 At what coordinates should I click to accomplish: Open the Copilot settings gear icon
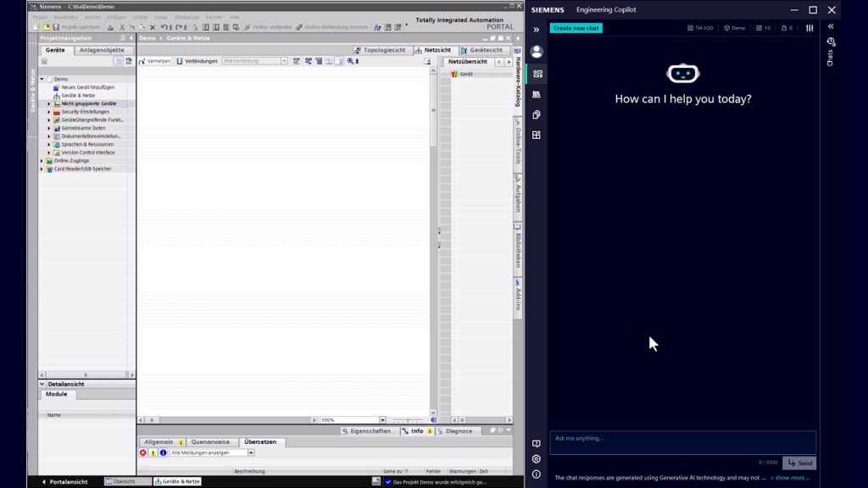pos(536,459)
